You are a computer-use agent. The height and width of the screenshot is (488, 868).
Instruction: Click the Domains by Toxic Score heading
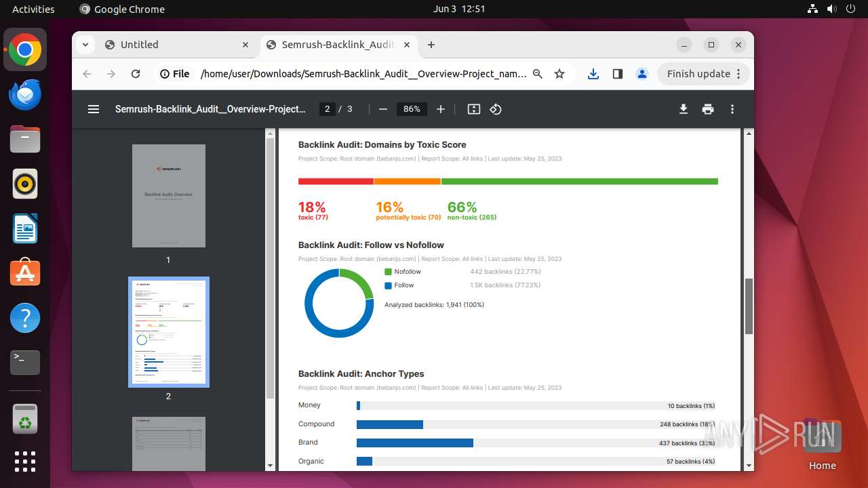click(382, 145)
